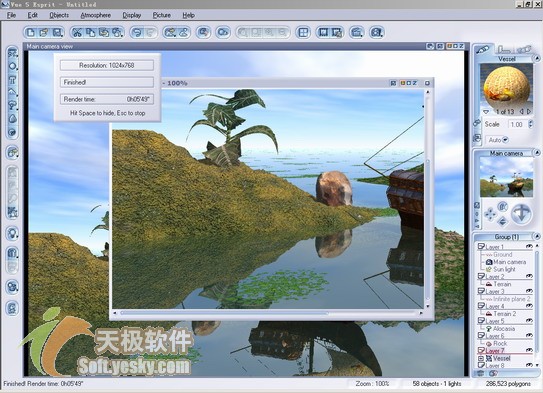
Task: Collapse the Vessel material panel
Action: coord(536,59)
